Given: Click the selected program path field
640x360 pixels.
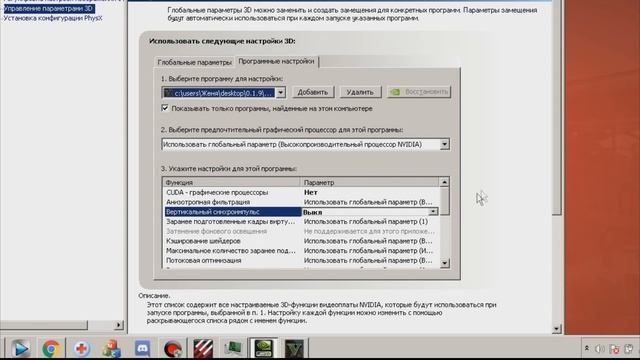Looking at the screenshot, I should coord(219,93).
